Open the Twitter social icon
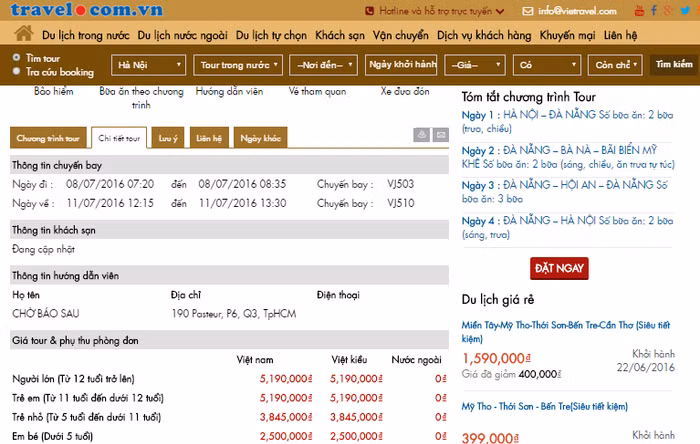The image size is (700, 444). tap(685, 10)
